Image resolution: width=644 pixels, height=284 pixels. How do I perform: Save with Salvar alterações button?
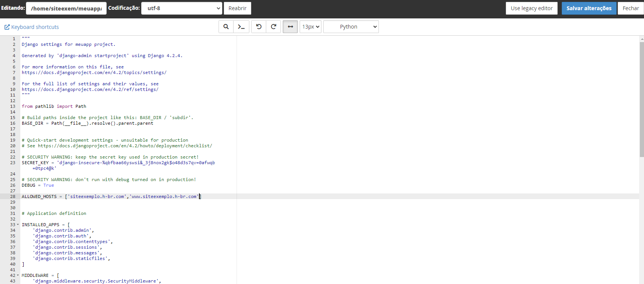point(589,8)
